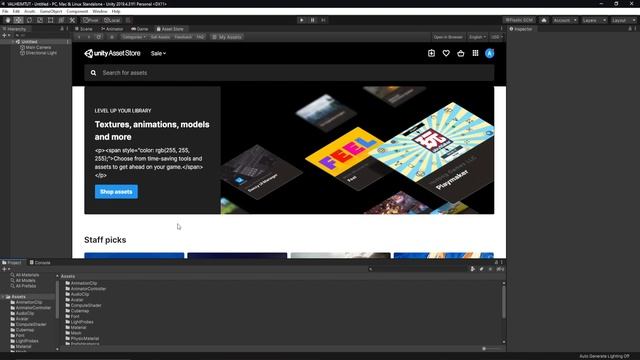This screenshot has height=360, width=640.
Task: Switch to the Console tab
Action: pyautogui.click(x=40, y=262)
